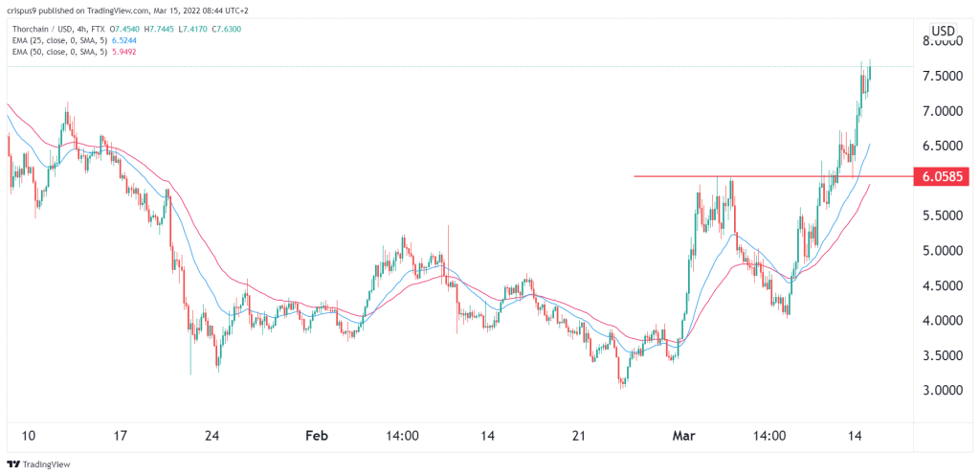Click the 6.5000 price axis label
The width and height of the screenshot is (980, 476).
point(943,147)
